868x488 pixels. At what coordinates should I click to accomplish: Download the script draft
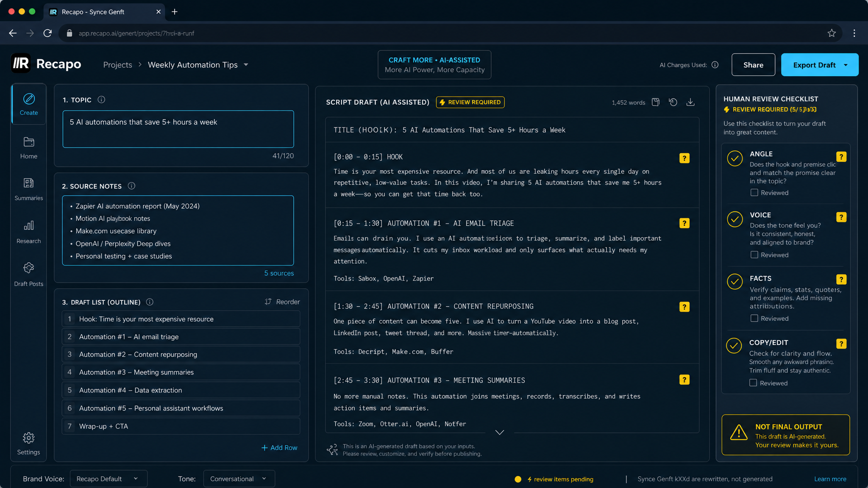coord(690,102)
